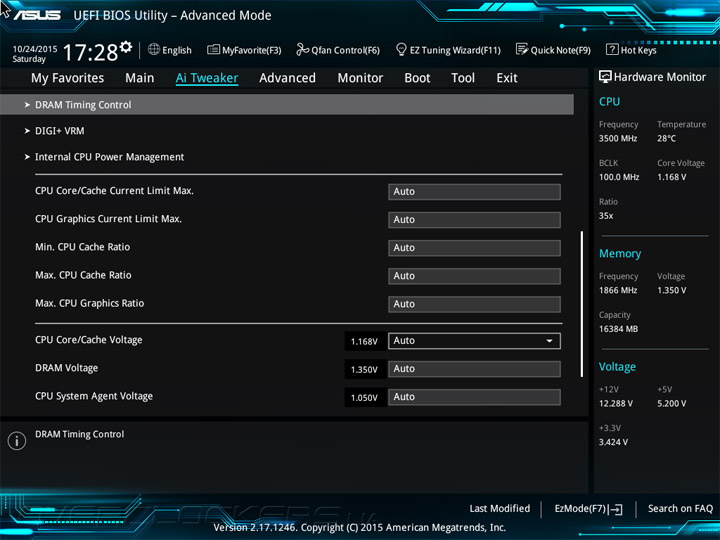
Task: Click the Max. CPU Cache Ratio label
Action: pos(83,276)
